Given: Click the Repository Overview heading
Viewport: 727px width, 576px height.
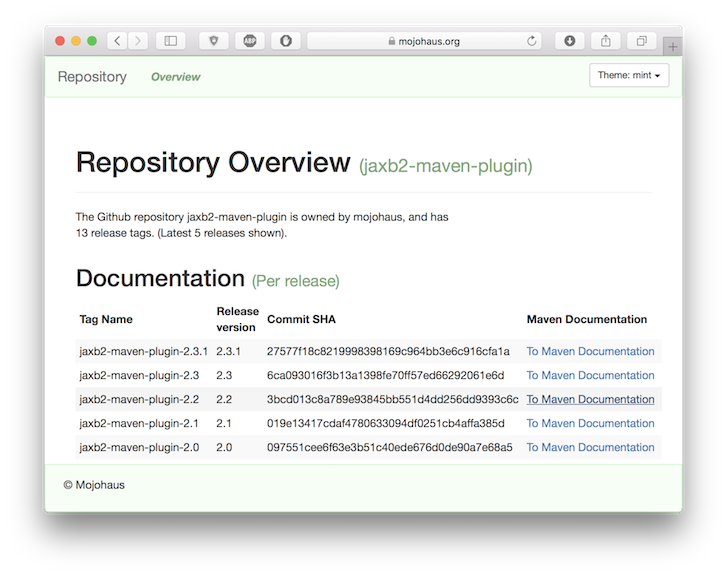Looking at the screenshot, I should [213, 163].
